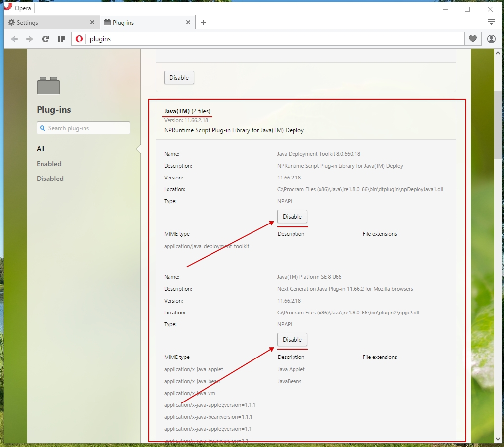Show All plug-ins filter
Screen dimensions: 504x447
pyautogui.click(x=41, y=149)
